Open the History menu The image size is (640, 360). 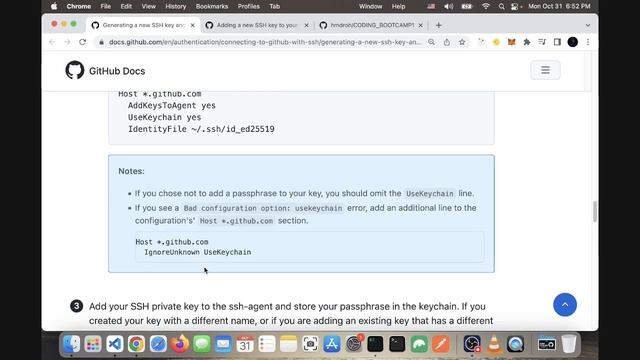[176, 7]
